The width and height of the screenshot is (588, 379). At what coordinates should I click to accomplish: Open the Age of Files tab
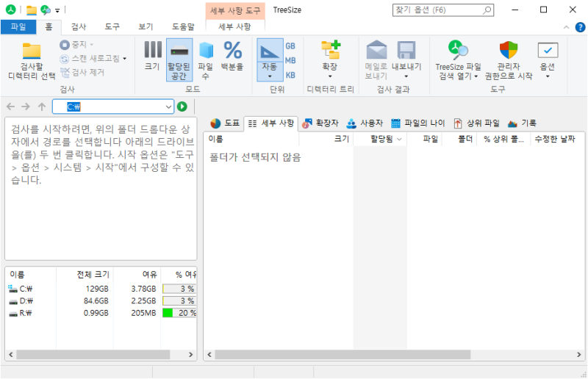(x=417, y=123)
